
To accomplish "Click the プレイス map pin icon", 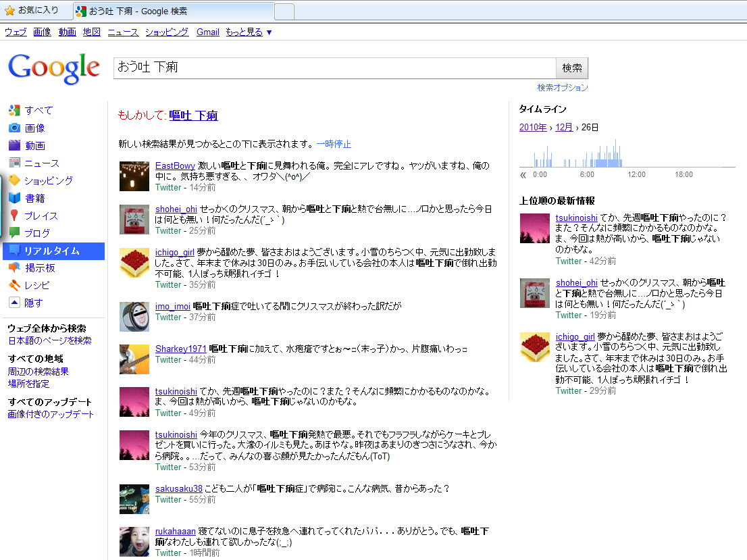I will (x=14, y=215).
